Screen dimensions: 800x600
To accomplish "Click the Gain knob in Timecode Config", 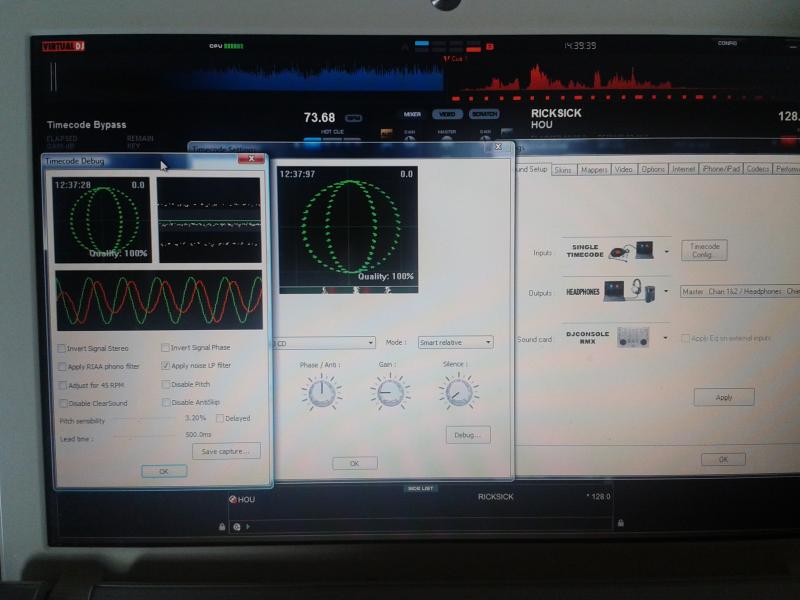I will pos(390,392).
